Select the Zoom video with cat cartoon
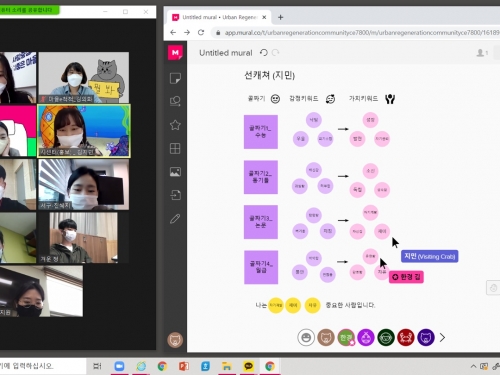Viewport: 500px width, 375px height. tap(84, 77)
